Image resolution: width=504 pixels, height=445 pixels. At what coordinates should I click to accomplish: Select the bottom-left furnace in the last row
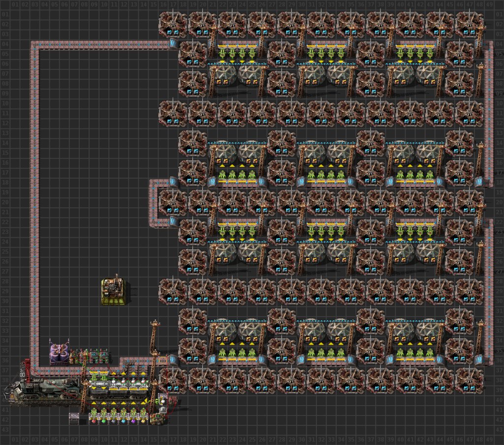point(173,381)
